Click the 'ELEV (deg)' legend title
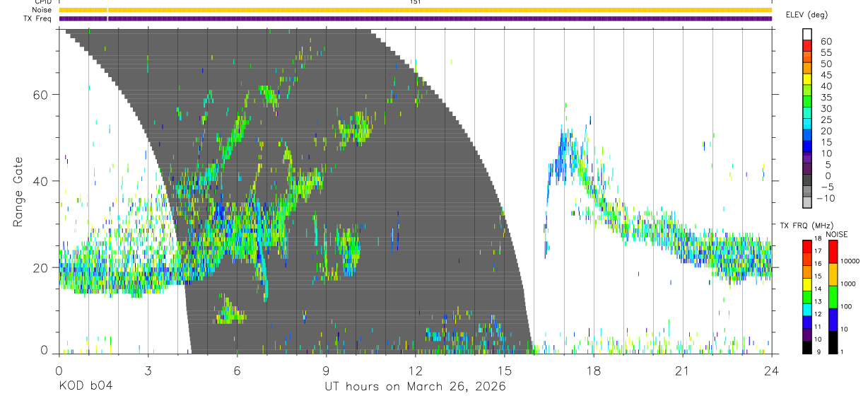868x401 pixels. click(x=807, y=15)
